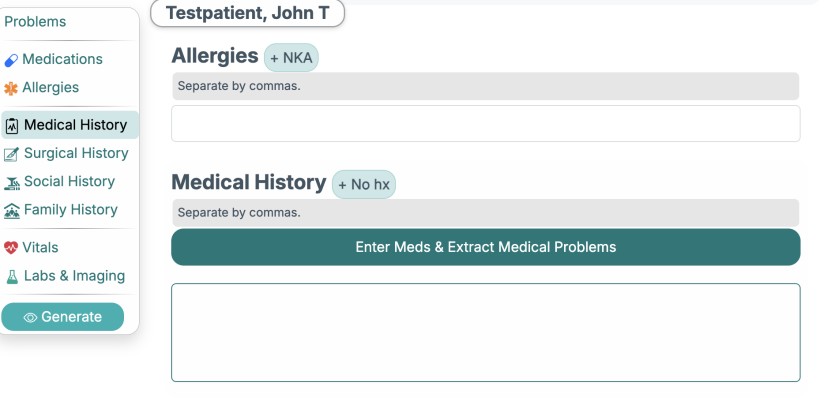This screenshot has height=405, width=820.
Task: Click the orange asterisk Allergies icon
Action: pos(12,88)
